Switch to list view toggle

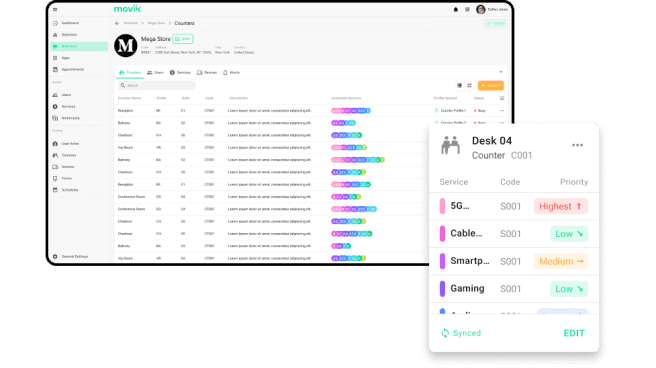click(459, 85)
